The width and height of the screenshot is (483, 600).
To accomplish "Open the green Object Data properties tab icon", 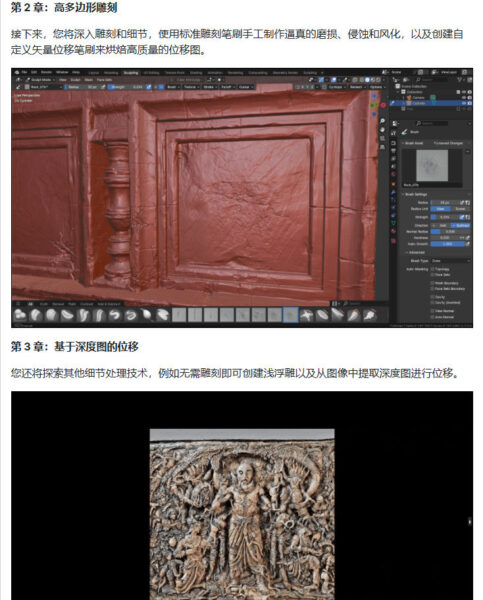I will pos(393,223).
